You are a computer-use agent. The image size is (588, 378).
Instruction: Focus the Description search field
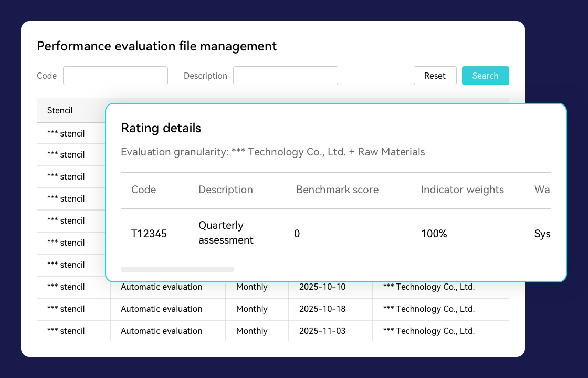click(285, 76)
